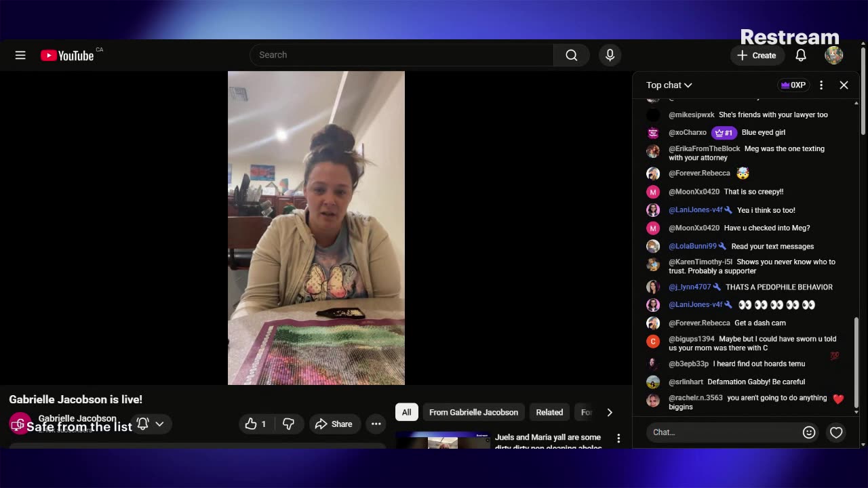This screenshot has height=488, width=868.
Task: Open menu for Juels and Maria video
Action: coord(618,439)
